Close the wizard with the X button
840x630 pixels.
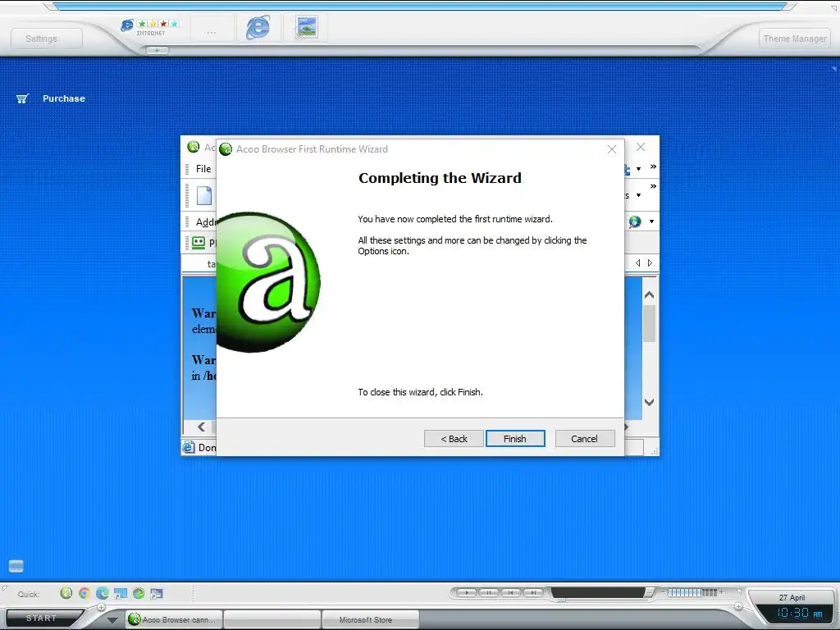coord(612,149)
